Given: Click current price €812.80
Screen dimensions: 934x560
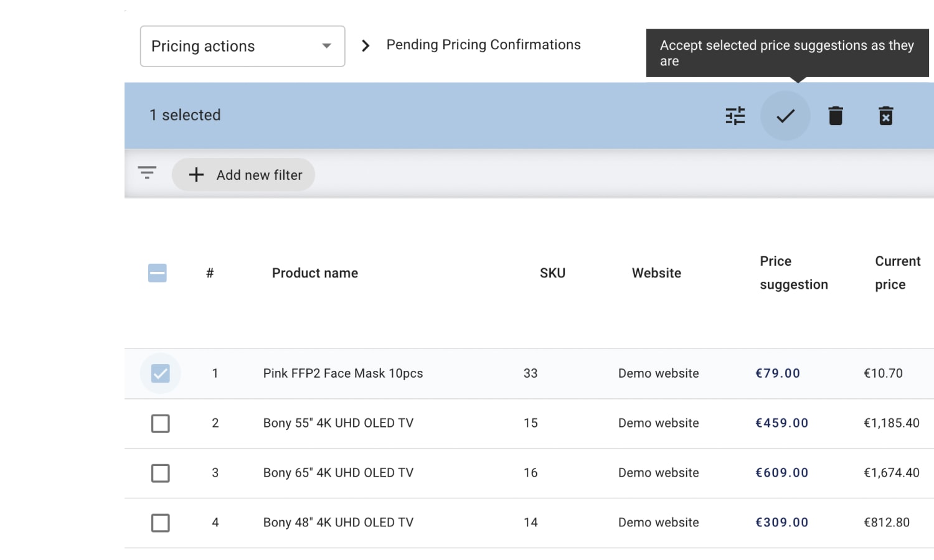Looking at the screenshot, I should pyautogui.click(x=887, y=523).
